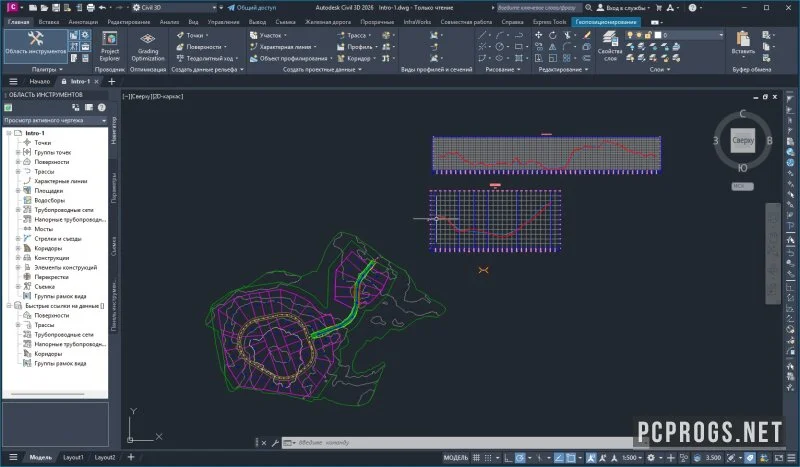Viewport: 800px width, 467px height.
Task: Click the Объект профилирования (Grading) tool
Action: 290,58
